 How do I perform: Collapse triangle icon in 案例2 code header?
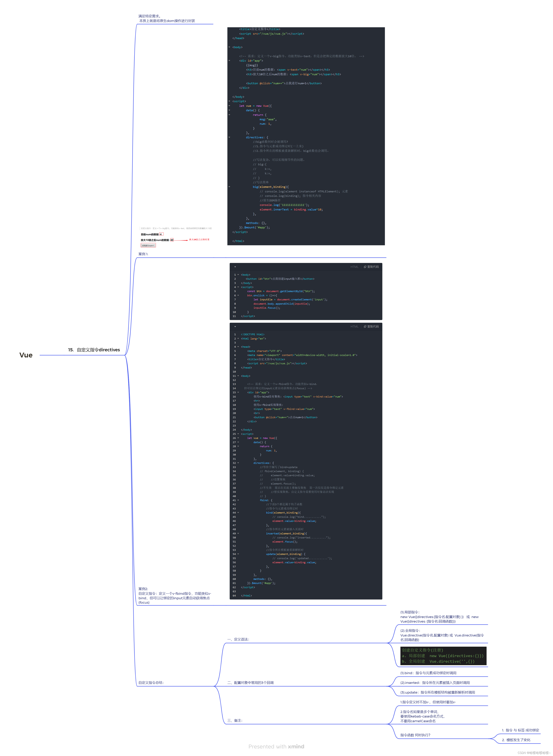(235, 327)
